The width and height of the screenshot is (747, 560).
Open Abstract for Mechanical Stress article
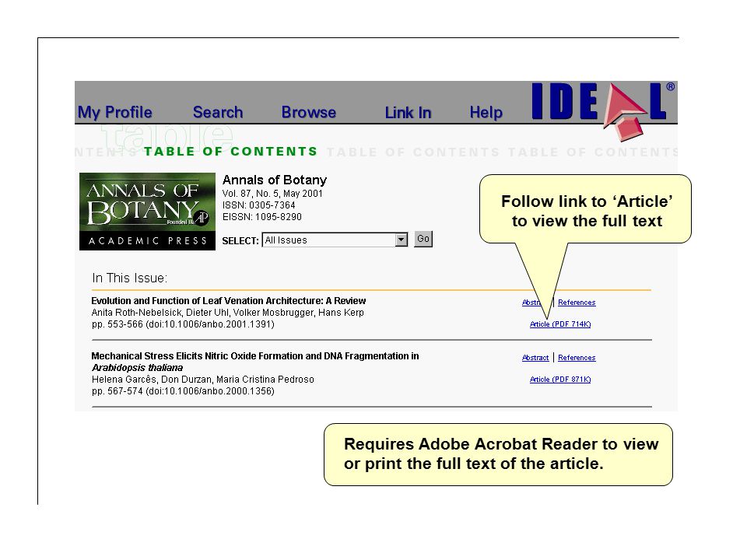(535, 358)
